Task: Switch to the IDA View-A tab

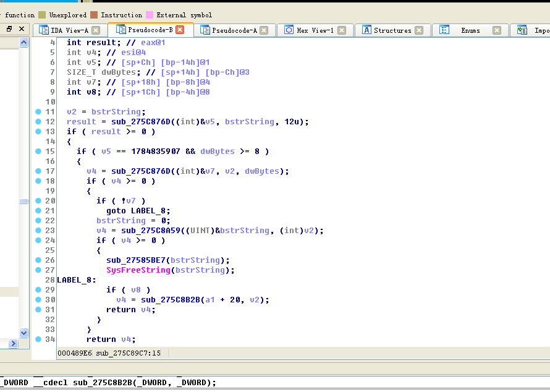Action: coord(69,30)
